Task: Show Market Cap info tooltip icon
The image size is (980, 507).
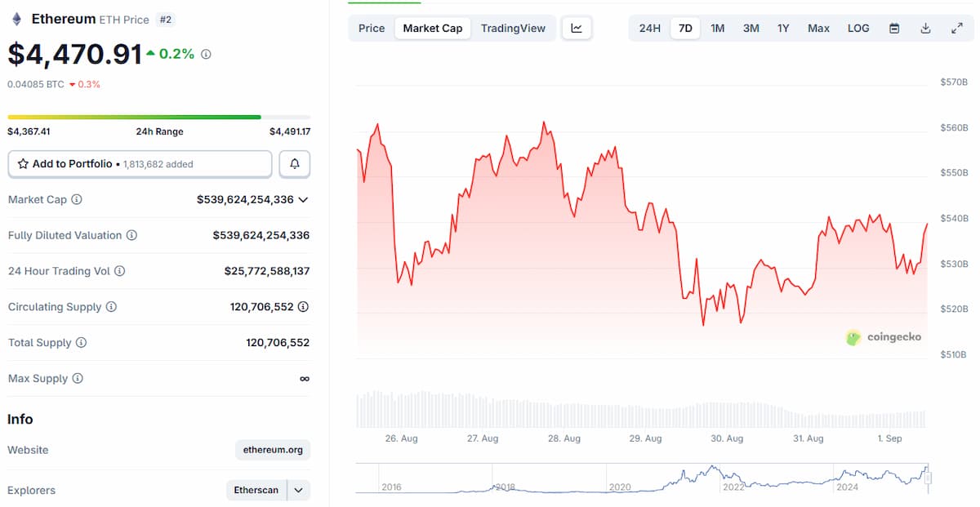Action: (77, 199)
